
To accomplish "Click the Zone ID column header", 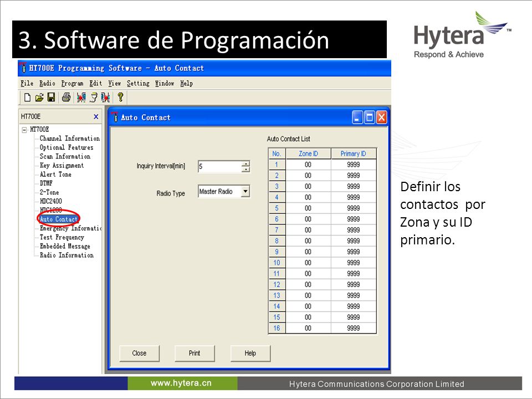I will 308,154.
